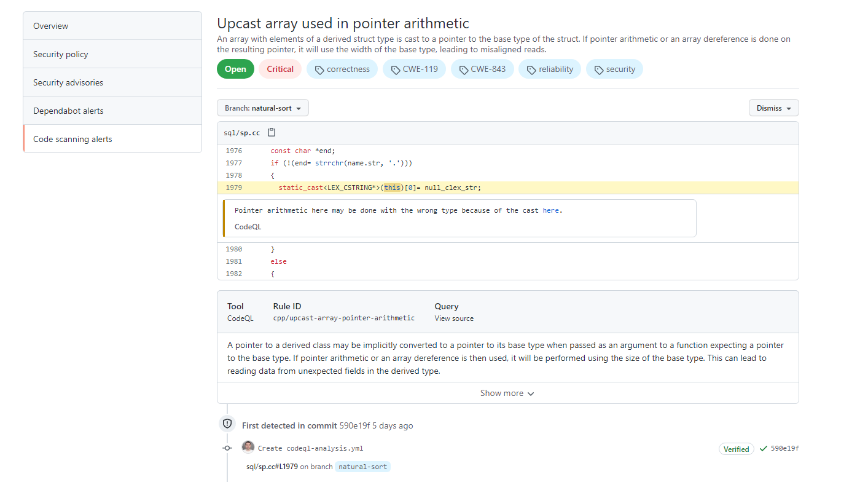Follow the 'here' link in alert message
The height and width of the screenshot is (498, 868).
(x=550, y=210)
